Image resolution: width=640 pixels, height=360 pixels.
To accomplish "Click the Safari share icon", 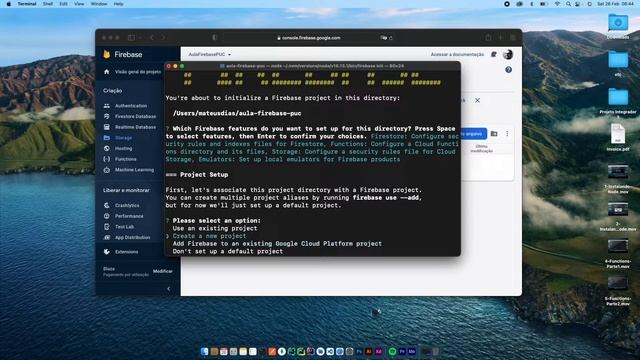I will click(x=488, y=38).
